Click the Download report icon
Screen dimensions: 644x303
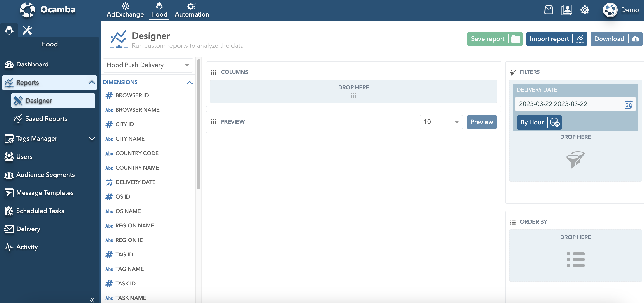pyautogui.click(x=634, y=39)
